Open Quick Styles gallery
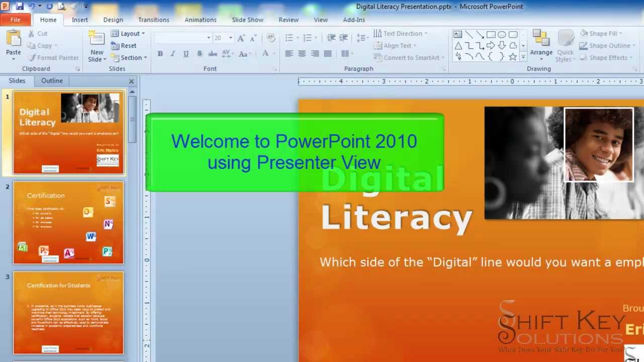 pos(565,46)
